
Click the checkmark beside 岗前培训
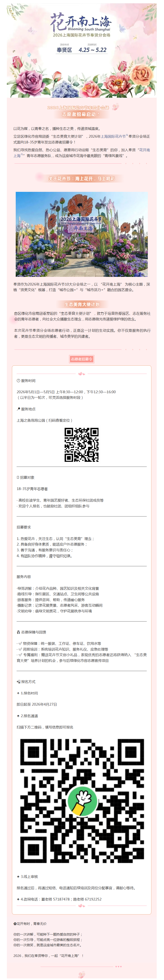pyautogui.click(x=21, y=649)
